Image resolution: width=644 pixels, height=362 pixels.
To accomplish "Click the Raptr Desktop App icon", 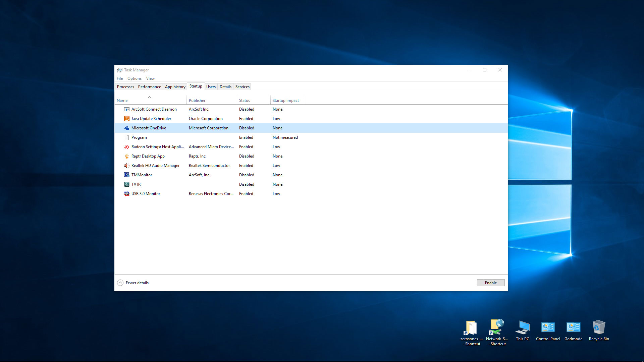I will click(127, 156).
